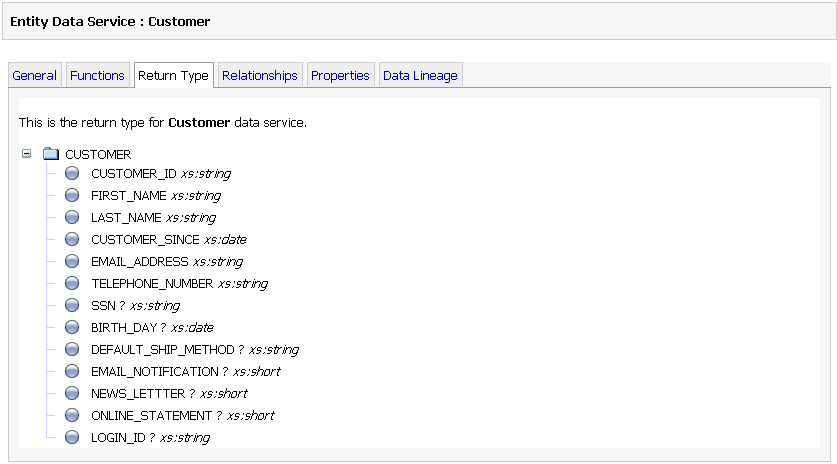Image resolution: width=837 pixels, height=464 pixels.
Task: Click the SSN element icon
Action: [x=72, y=304]
